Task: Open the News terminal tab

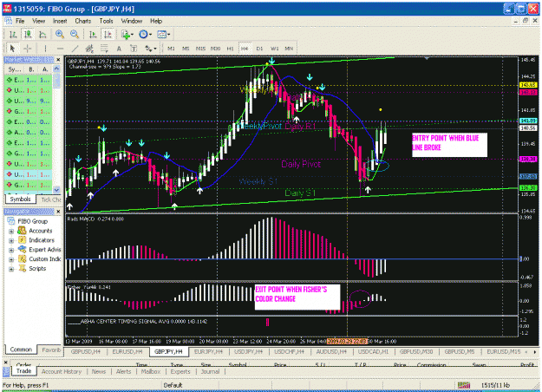Action: [x=99, y=371]
